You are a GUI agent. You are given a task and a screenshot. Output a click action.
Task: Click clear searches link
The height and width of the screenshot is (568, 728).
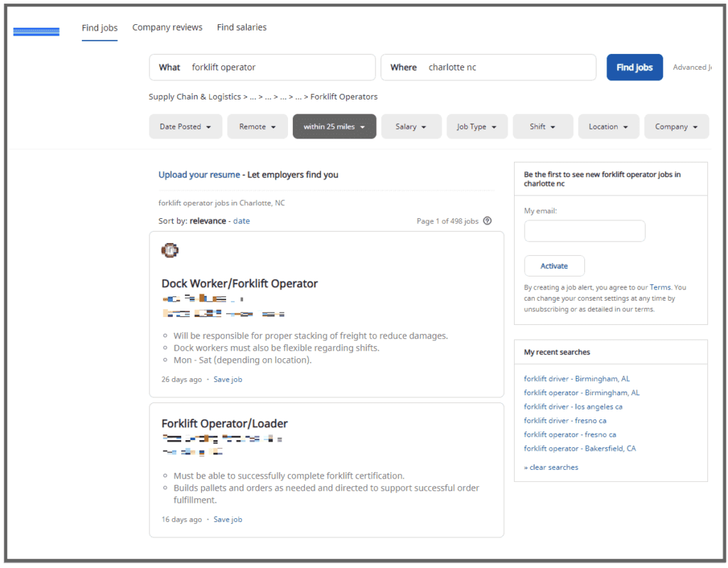[x=551, y=467]
